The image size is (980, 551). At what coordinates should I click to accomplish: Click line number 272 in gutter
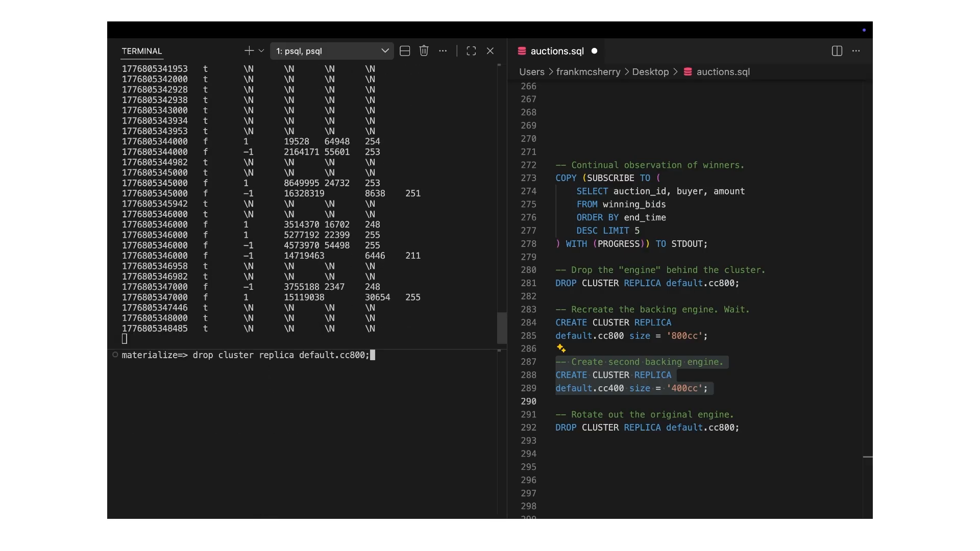tap(528, 165)
